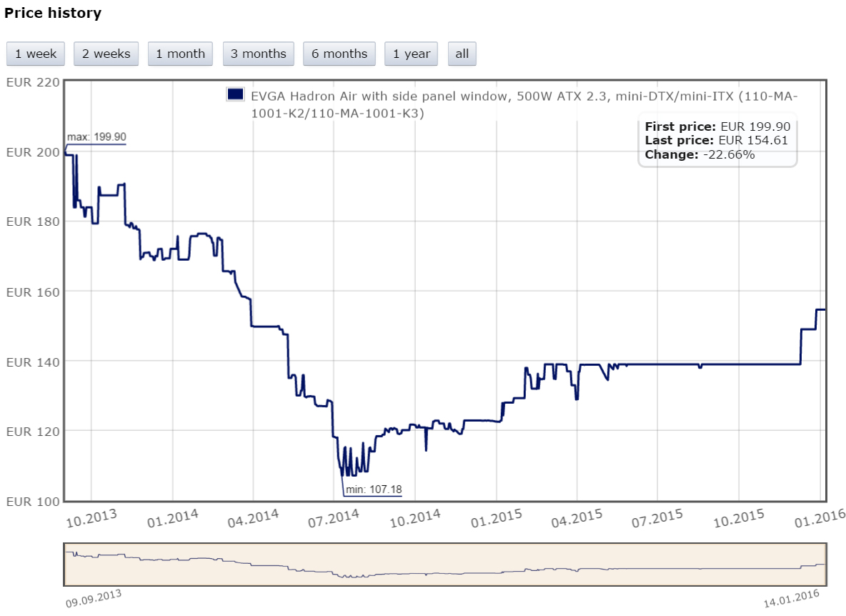The width and height of the screenshot is (846, 616).
Task: Click the 'Change: -22.66%' line in info box
Action: pos(700,154)
